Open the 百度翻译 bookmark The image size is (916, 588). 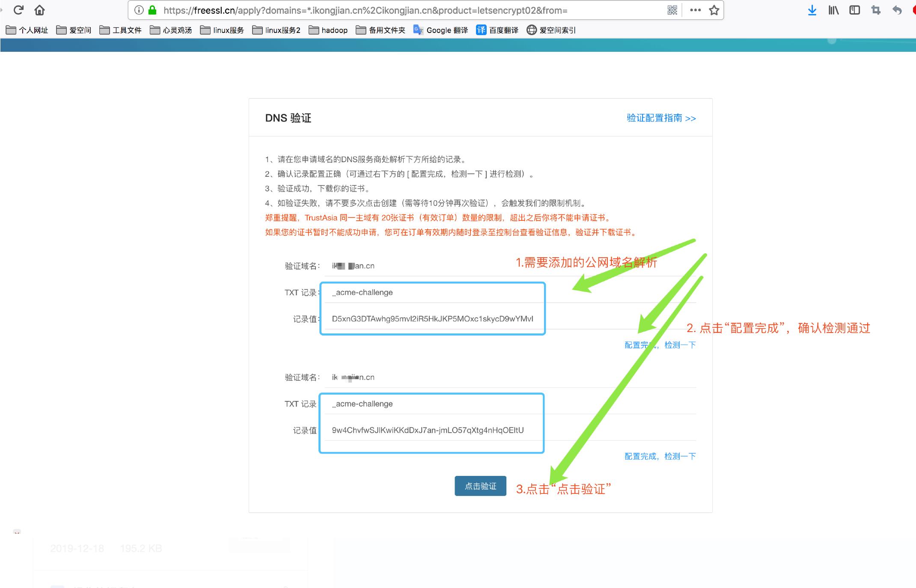(x=497, y=30)
